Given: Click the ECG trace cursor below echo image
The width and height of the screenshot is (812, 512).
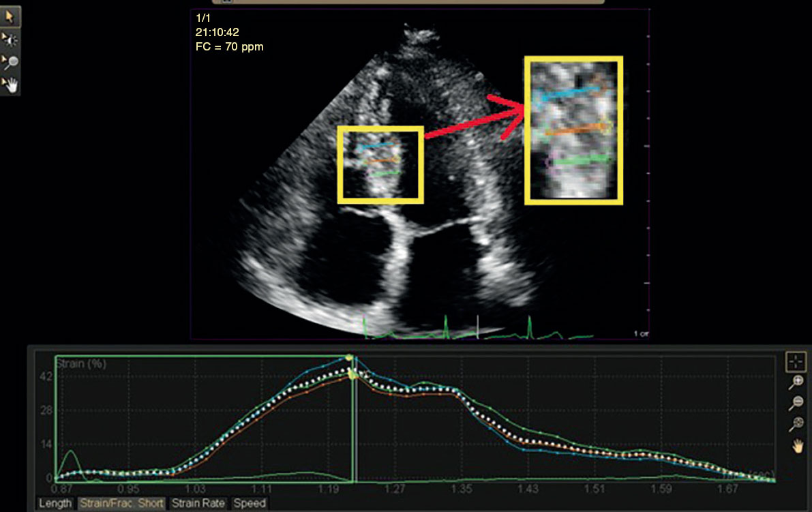Looking at the screenshot, I should click(479, 327).
